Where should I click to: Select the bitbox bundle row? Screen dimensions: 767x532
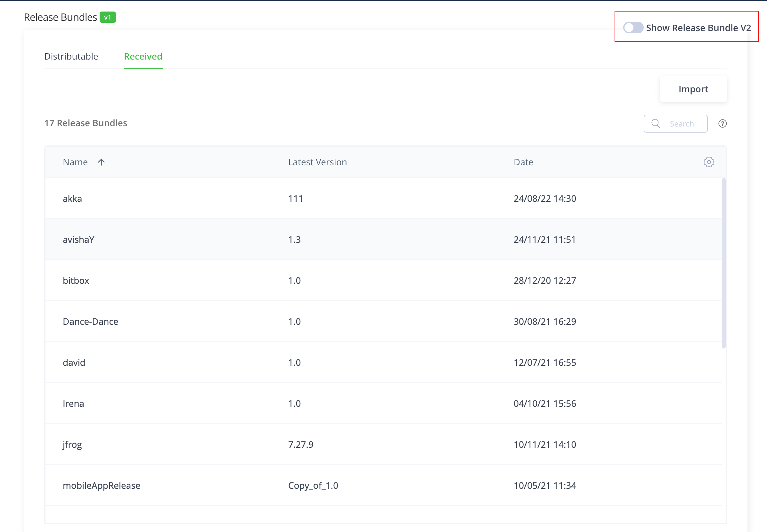click(x=76, y=281)
